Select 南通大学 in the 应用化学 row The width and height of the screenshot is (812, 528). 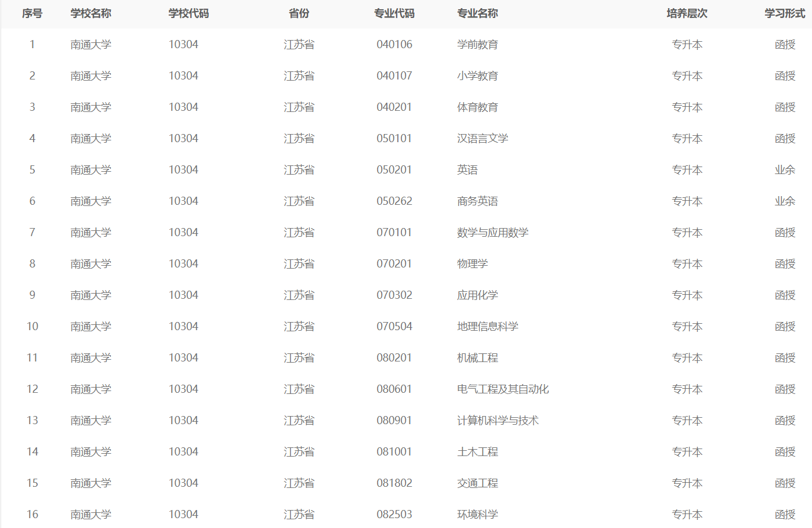[91, 295]
